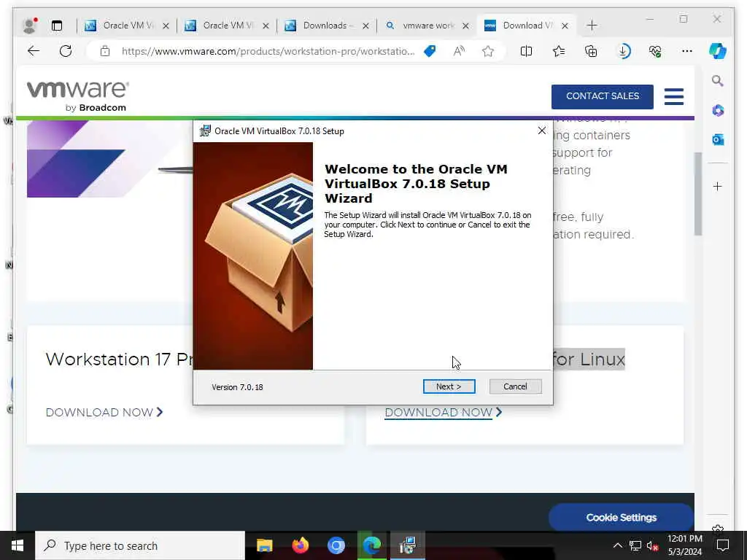Show hidden system tray icons
747x560 pixels.
point(617,545)
